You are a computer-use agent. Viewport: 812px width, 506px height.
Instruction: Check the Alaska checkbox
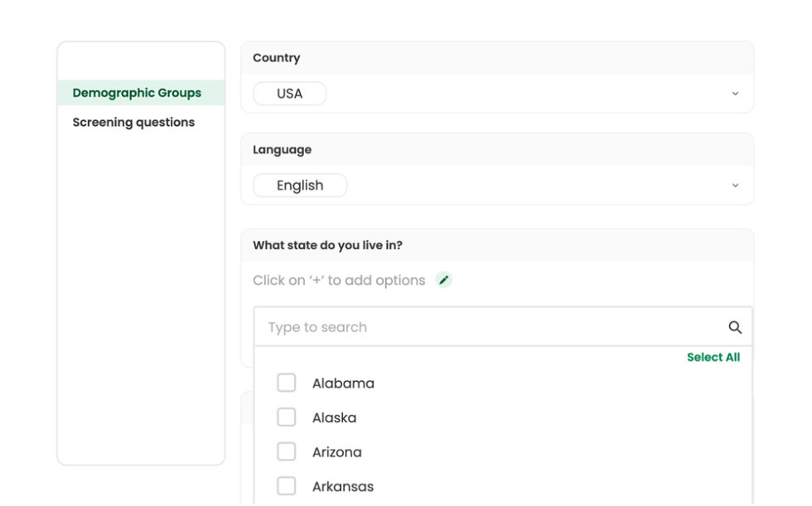(287, 417)
